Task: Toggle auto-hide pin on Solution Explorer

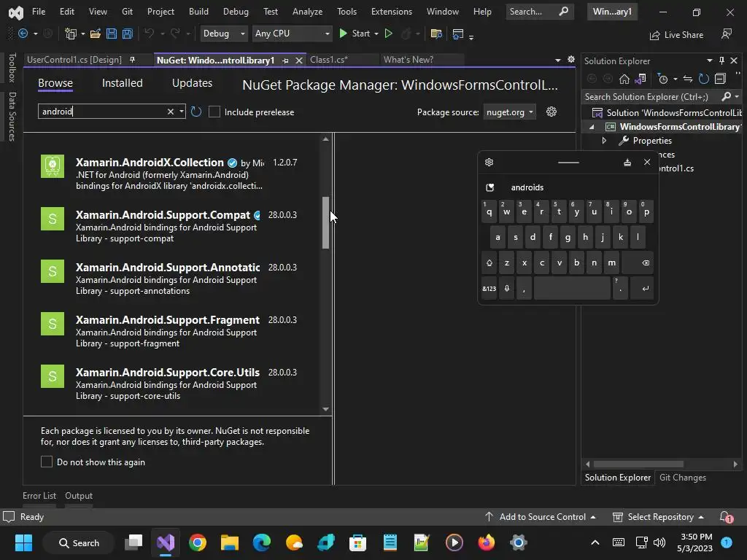Action: (721, 61)
